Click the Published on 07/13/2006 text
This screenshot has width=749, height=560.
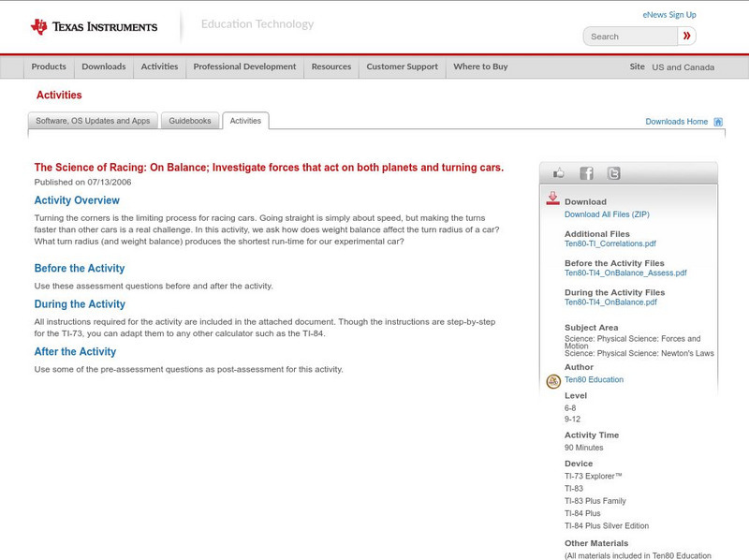[82, 182]
